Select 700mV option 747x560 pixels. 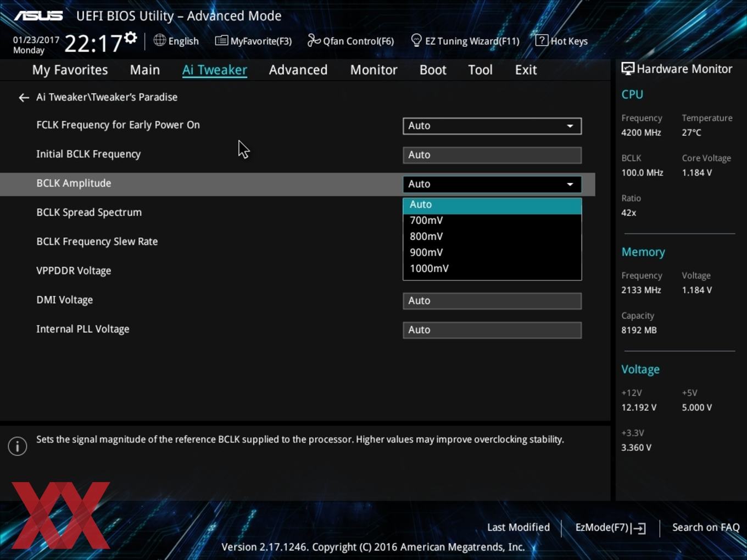[x=492, y=220]
